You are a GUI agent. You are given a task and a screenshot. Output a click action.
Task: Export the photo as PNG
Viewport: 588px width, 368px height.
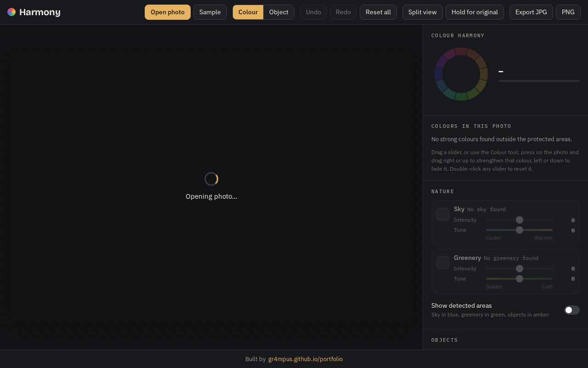(x=568, y=12)
